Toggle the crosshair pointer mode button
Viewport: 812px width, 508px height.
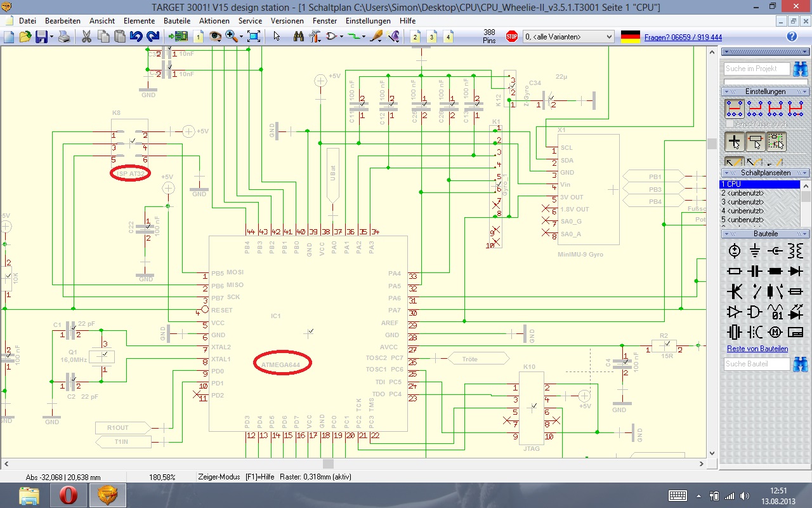735,142
